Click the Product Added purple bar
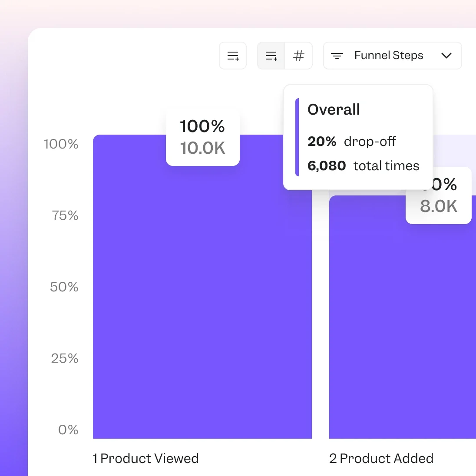The height and width of the screenshot is (476, 476). [x=403, y=317]
